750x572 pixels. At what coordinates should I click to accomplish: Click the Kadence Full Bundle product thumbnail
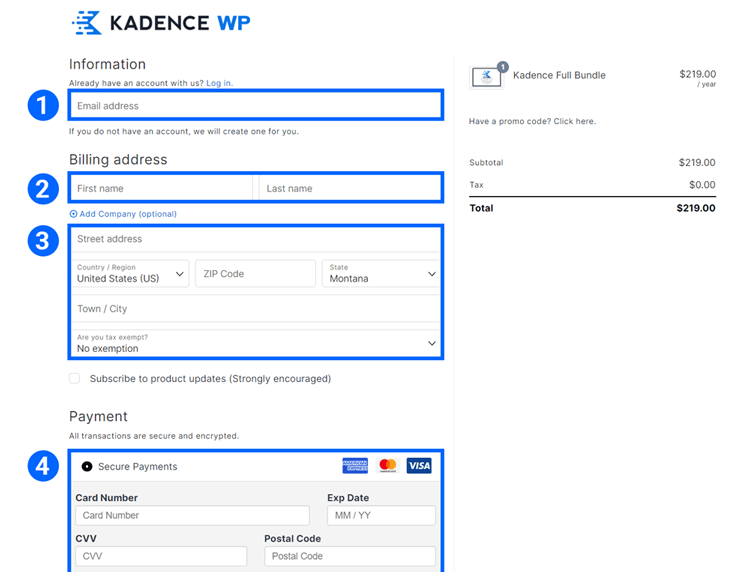tap(486, 77)
